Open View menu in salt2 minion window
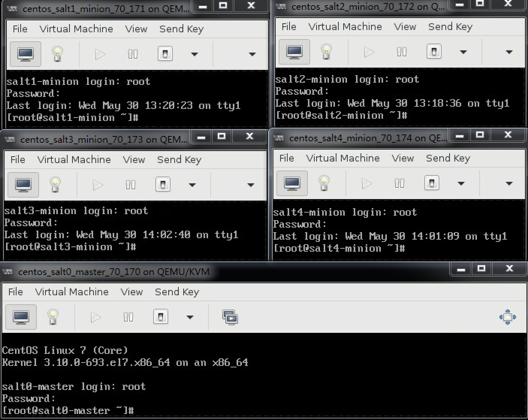528x420 pixels. pyautogui.click(x=405, y=27)
